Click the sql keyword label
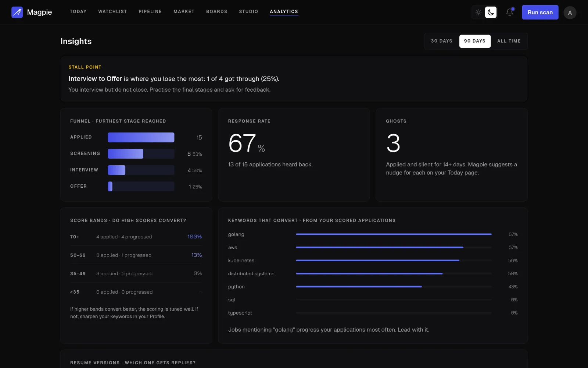 click(232, 300)
